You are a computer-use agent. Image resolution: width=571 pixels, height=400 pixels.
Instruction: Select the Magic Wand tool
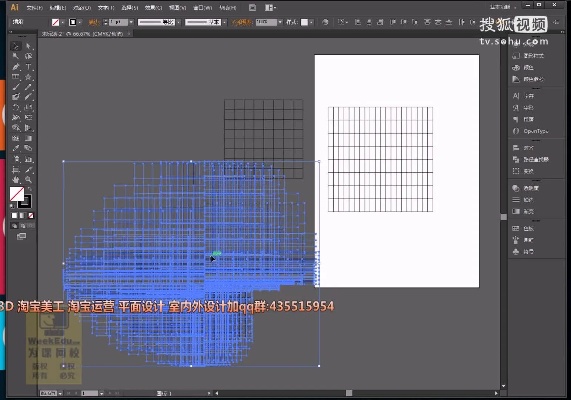[16, 56]
